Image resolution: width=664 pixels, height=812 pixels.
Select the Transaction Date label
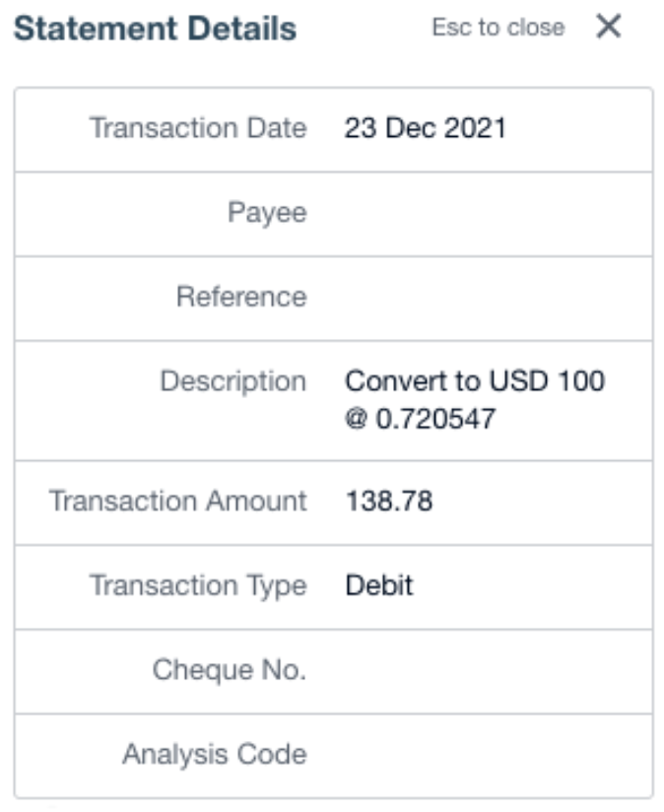198,128
